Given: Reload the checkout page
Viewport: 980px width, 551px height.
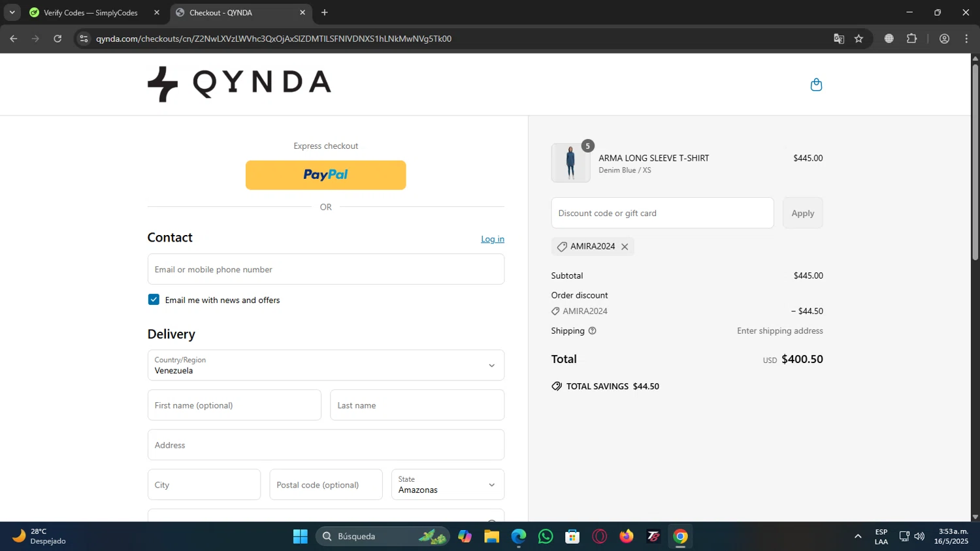Looking at the screenshot, I should click(57, 39).
